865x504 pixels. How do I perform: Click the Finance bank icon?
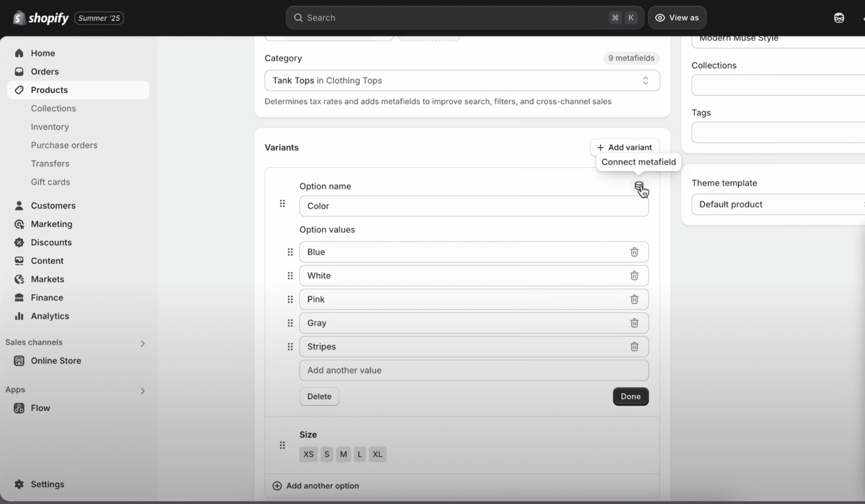pyautogui.click(x=19, y=297)
